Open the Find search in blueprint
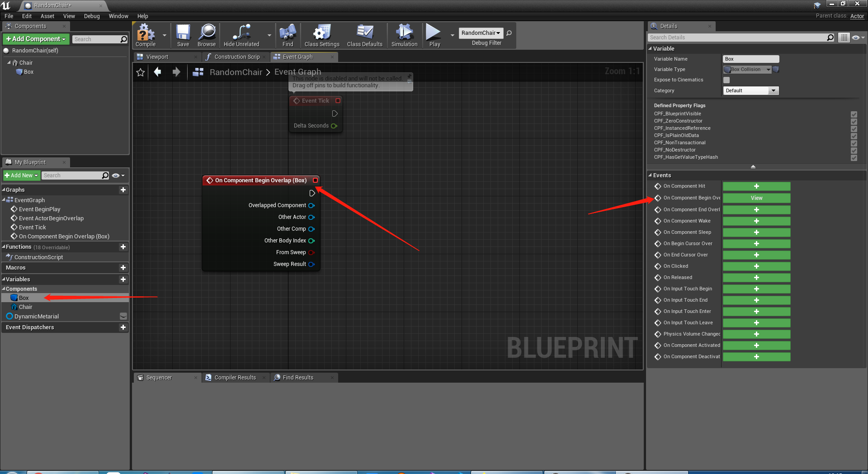 pyautogui.click(x=288, y=35)
